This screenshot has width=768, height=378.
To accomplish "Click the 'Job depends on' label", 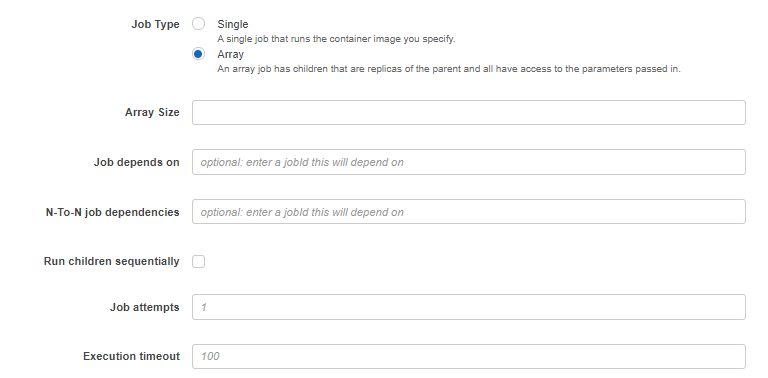I will 137,163.
